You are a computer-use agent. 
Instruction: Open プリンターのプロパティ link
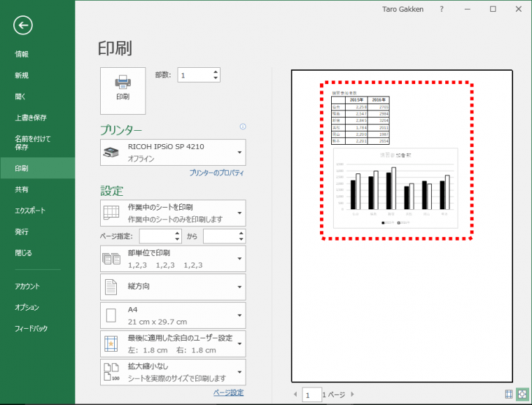(x=216, y=173)
